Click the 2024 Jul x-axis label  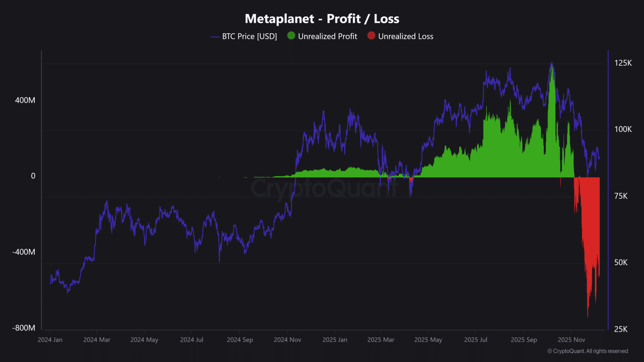point(192,340)
